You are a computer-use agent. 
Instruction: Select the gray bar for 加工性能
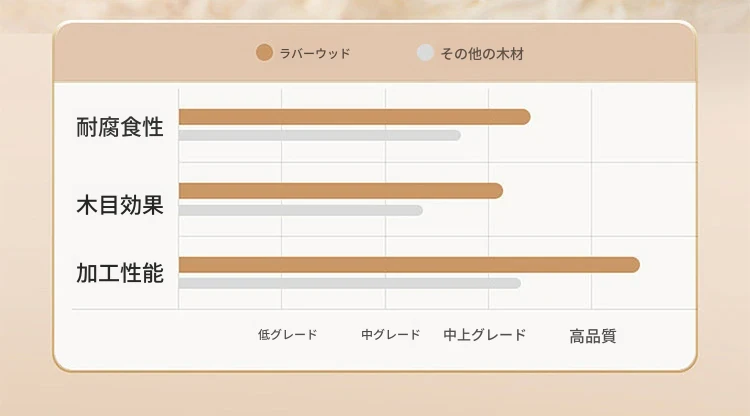350,283
